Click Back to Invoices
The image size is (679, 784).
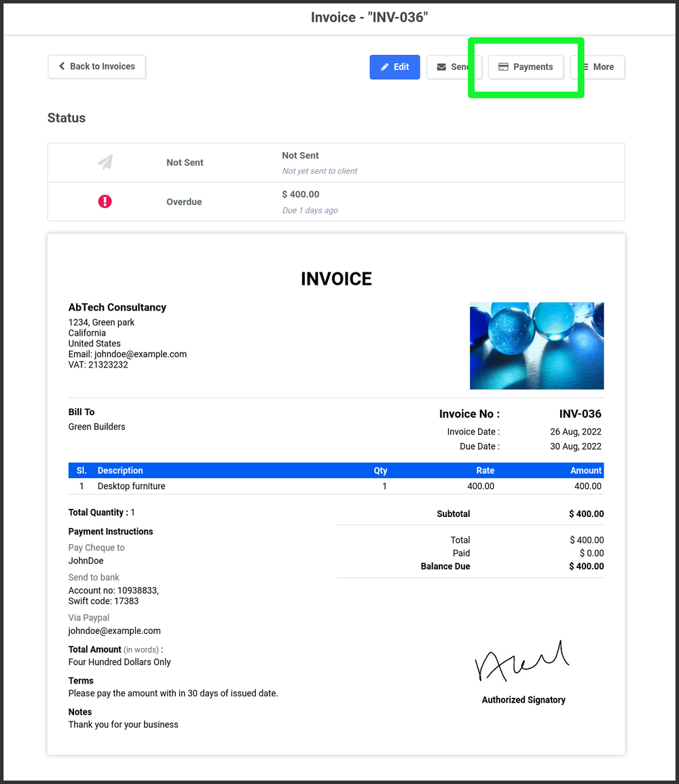coord(96,67)
